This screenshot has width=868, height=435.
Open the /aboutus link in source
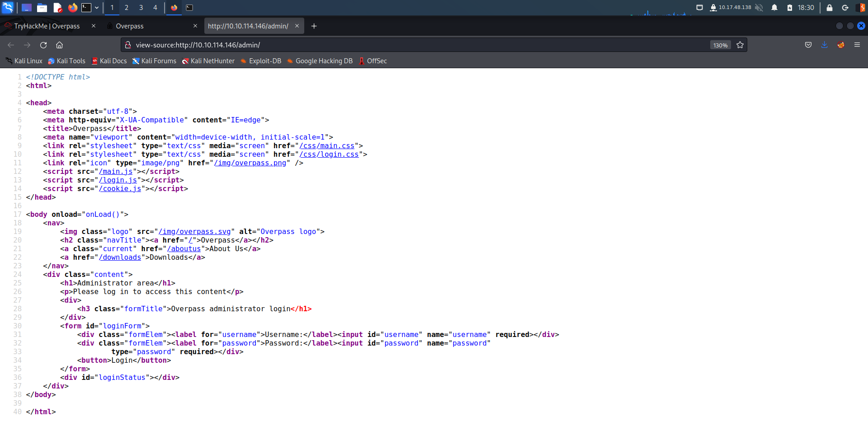click(184, 248)
